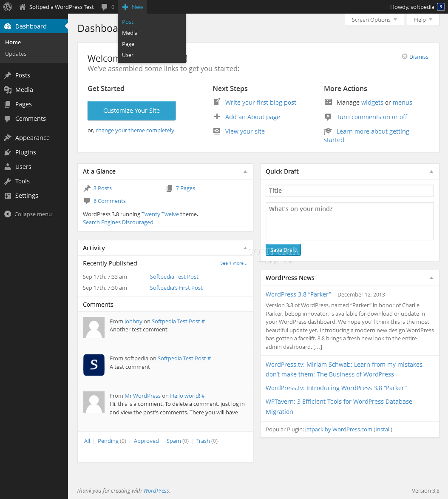Click the Save Draft button

[x=283, y=250]
